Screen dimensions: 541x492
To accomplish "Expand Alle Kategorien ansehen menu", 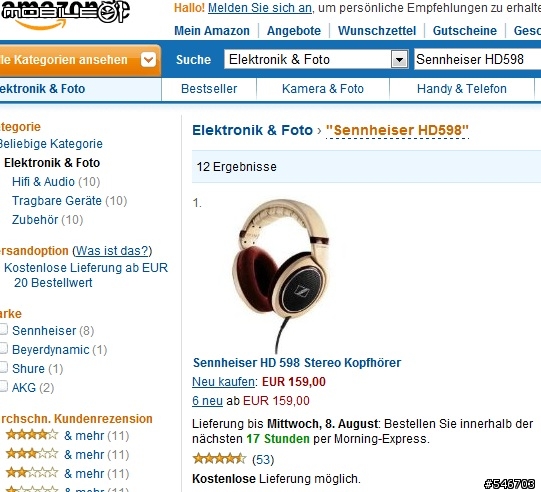I will (x=79, y=60).
